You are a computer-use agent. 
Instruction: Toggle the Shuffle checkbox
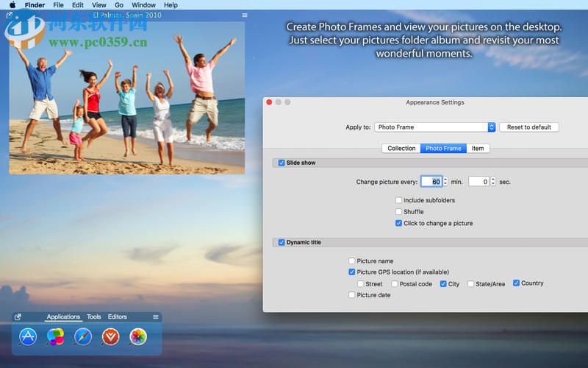[x=398, y=212]
